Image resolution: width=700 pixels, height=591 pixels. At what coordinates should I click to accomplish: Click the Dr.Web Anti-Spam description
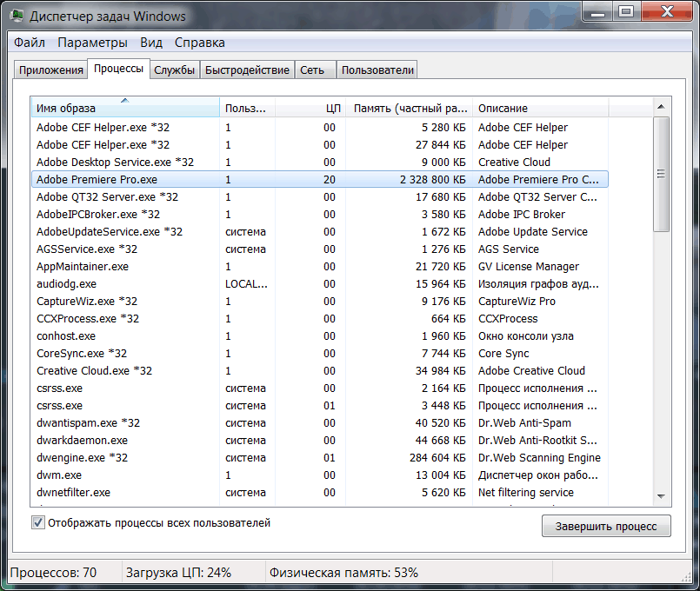tap(524, 423)
